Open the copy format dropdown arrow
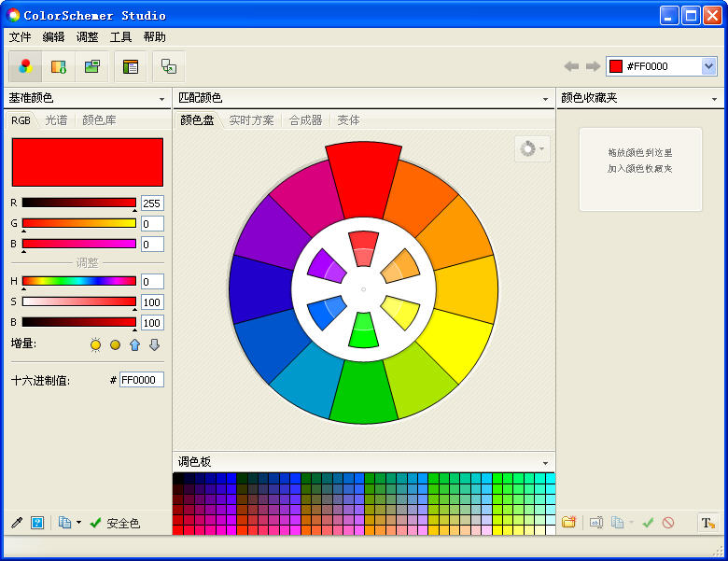Viewport: 728px width, 561px height. 78,523
